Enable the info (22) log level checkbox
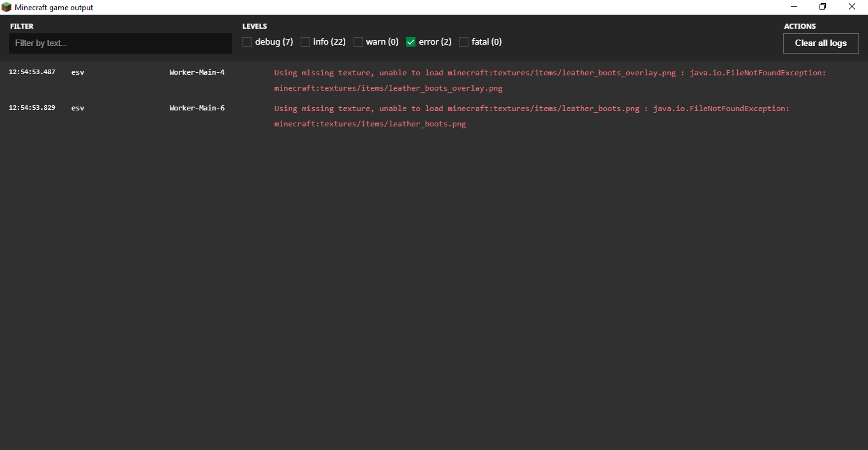Viewport: 868px width, 450px height. coord(306,42)
